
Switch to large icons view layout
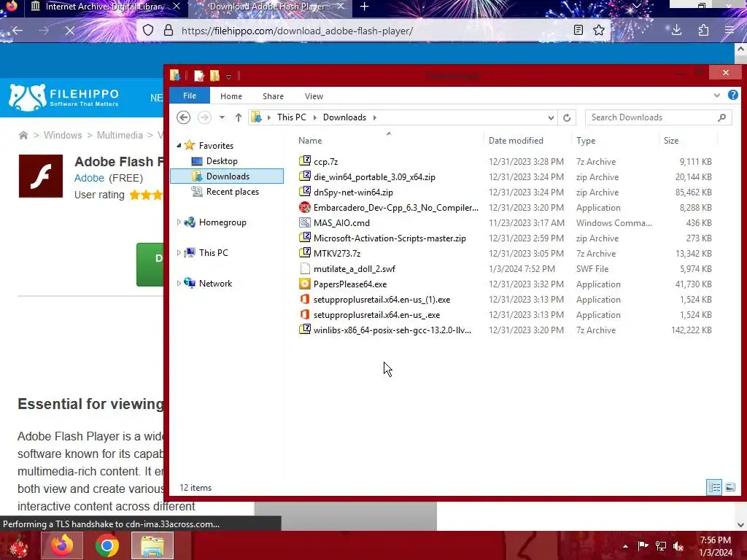pyautogui.click(x=729, y=487)
